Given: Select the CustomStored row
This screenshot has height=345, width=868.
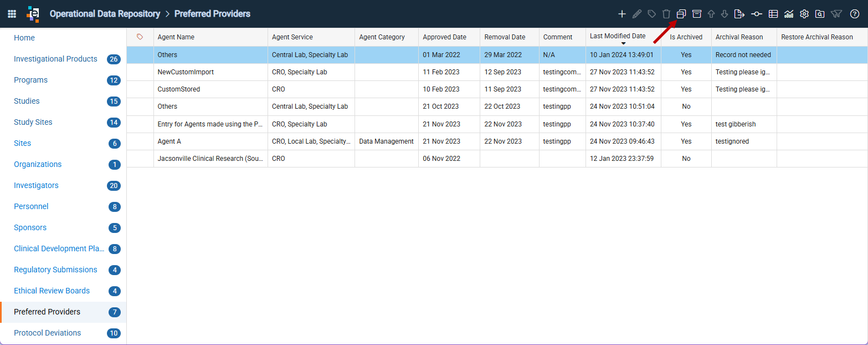Looking at the screenshot, I should click(x=497, y=89).
